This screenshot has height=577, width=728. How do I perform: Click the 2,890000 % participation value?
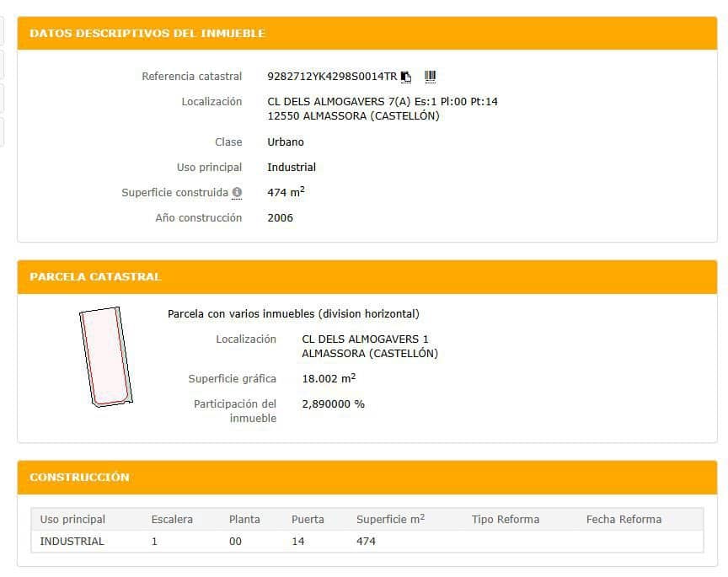coord(333,404)
